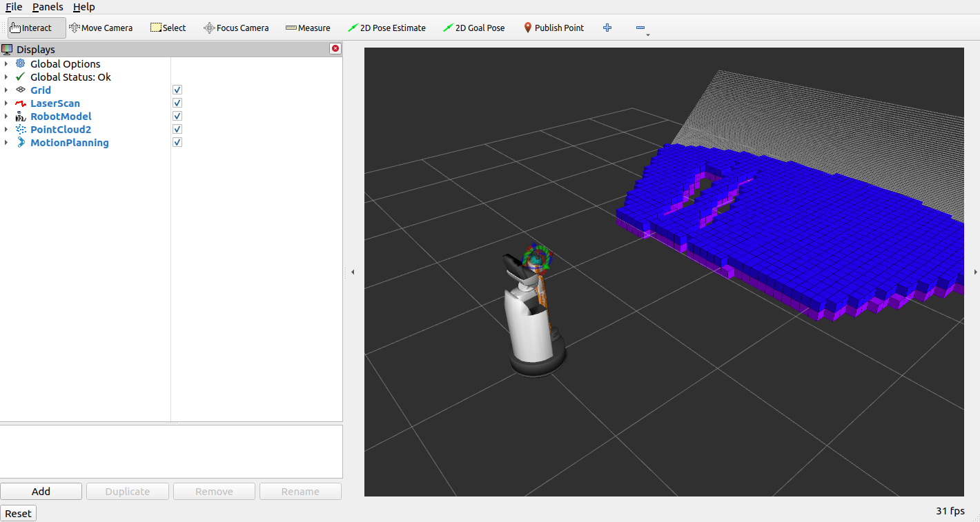Image resolution: width=980 pixels, height=522 pixels.
Task: Activate 2D Pose Estimate tool
Action: 386,28
